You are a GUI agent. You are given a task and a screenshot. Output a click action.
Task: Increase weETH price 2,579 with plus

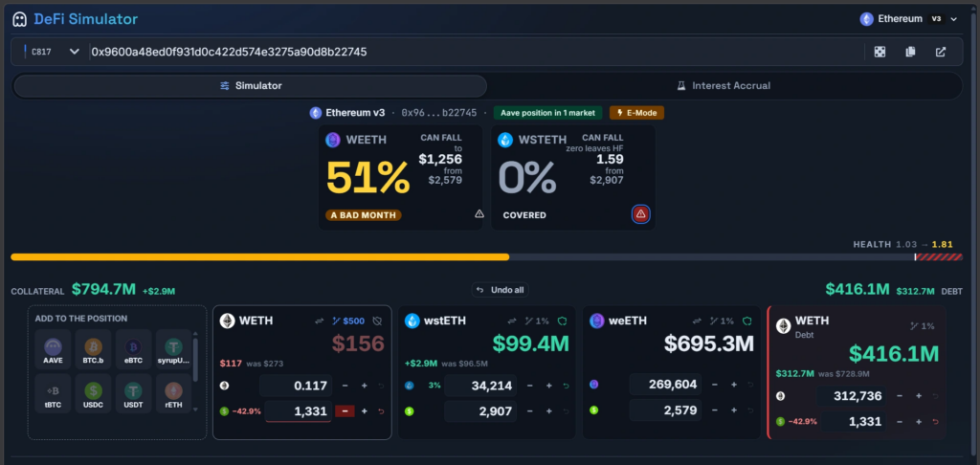click(x=734, y=410)
